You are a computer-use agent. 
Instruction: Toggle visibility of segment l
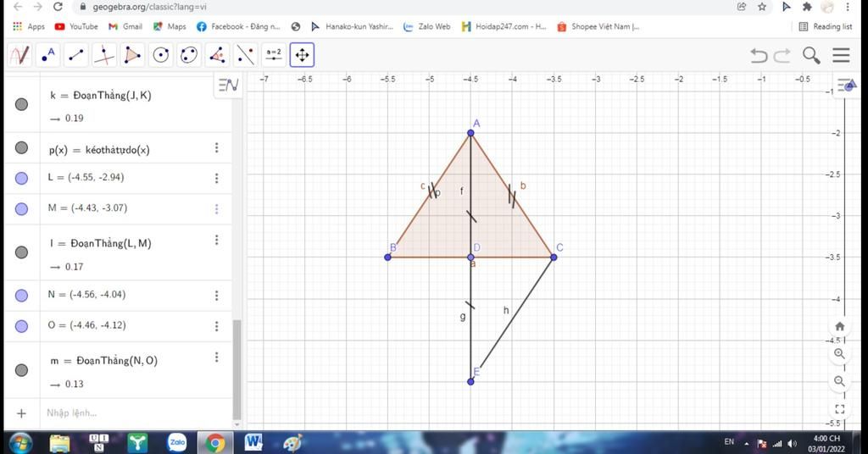(x=21, y=252)
